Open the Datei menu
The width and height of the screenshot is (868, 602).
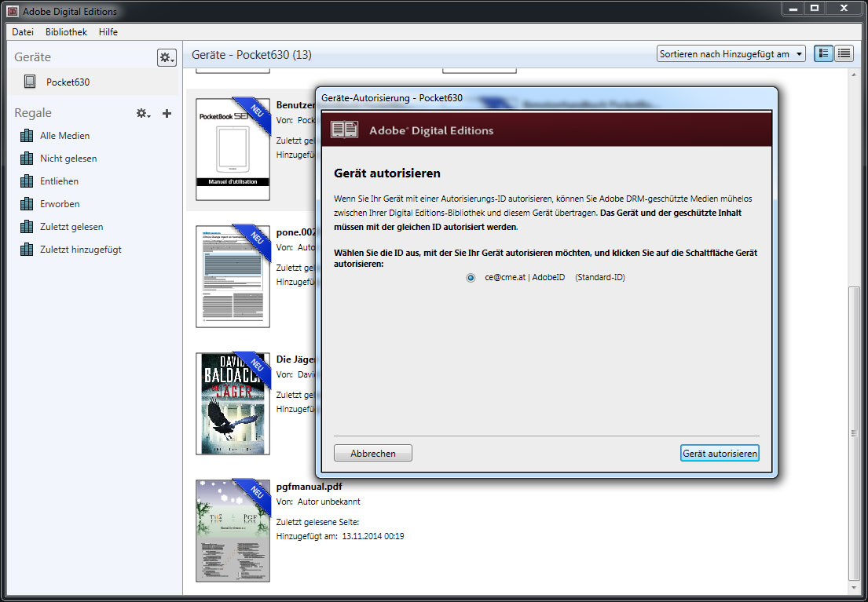[x=23, y=32]
